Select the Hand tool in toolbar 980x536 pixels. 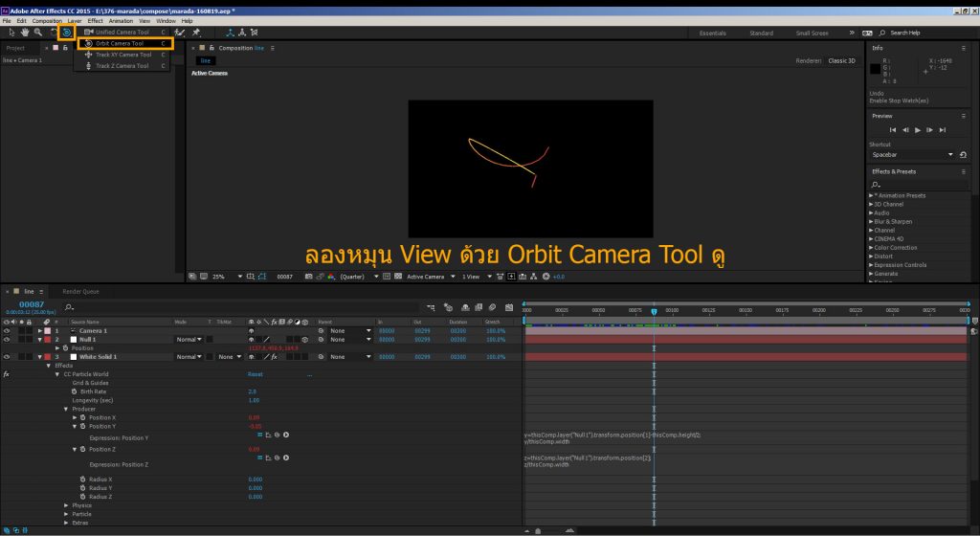25,32
